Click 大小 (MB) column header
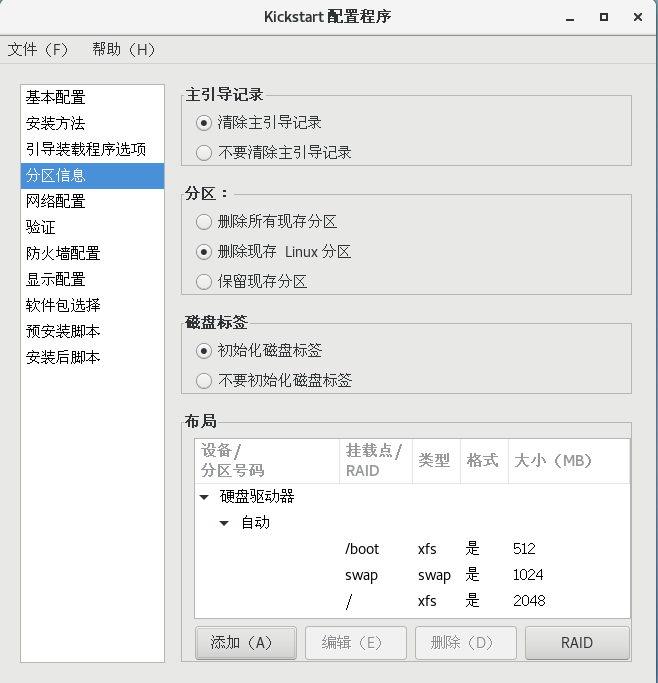 coord(569,461)
